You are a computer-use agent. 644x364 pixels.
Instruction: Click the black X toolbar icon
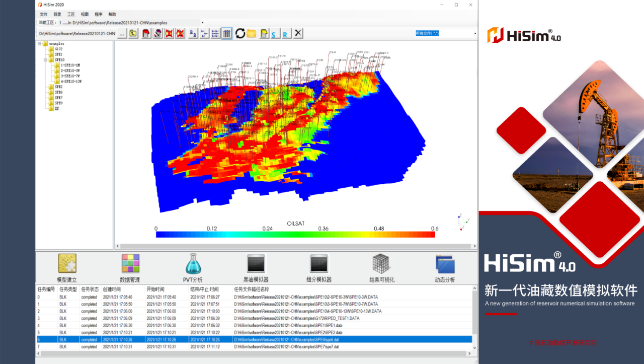pyautogui.click(x=298, y=33)
